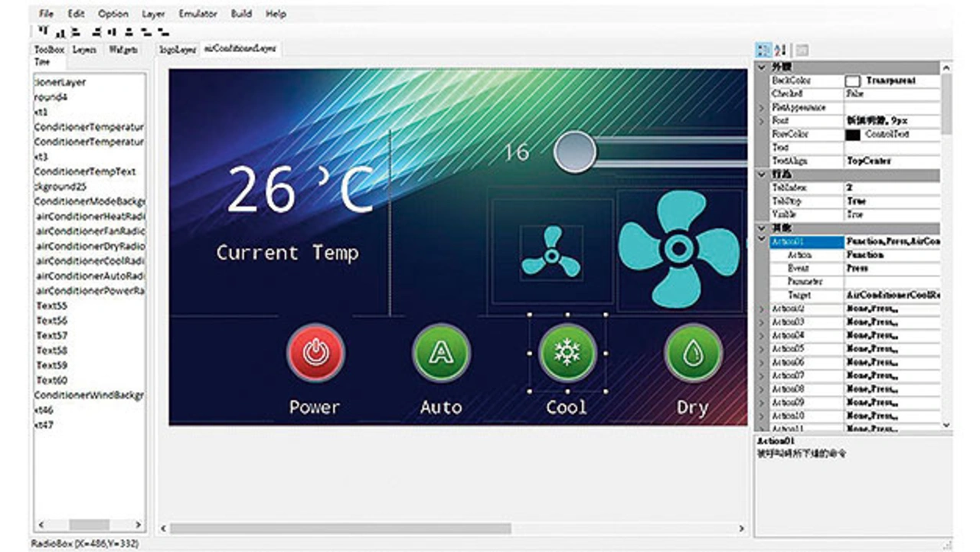Collapse the Action01 property group
The height and width of the screenshot is (552, 980).
tap(762, 241)
